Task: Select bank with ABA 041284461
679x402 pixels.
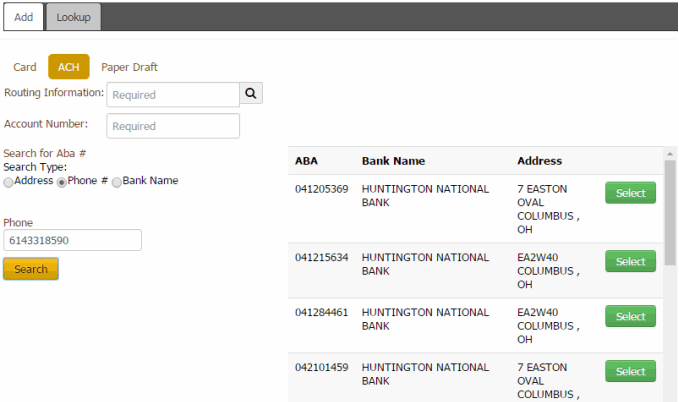Action: [630, 317]
